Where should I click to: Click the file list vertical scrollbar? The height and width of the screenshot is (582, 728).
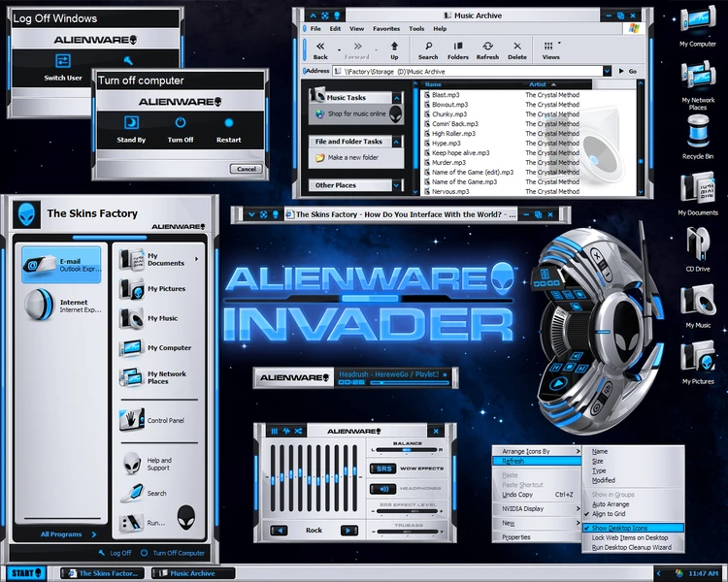point(641,138)
